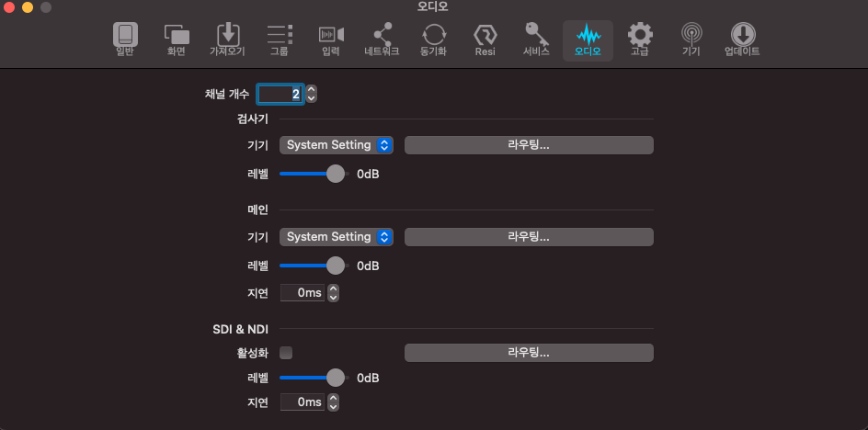This screenshot has height=430, width=868.
Task: Click the 채널 개수 label
Action: 227,94
